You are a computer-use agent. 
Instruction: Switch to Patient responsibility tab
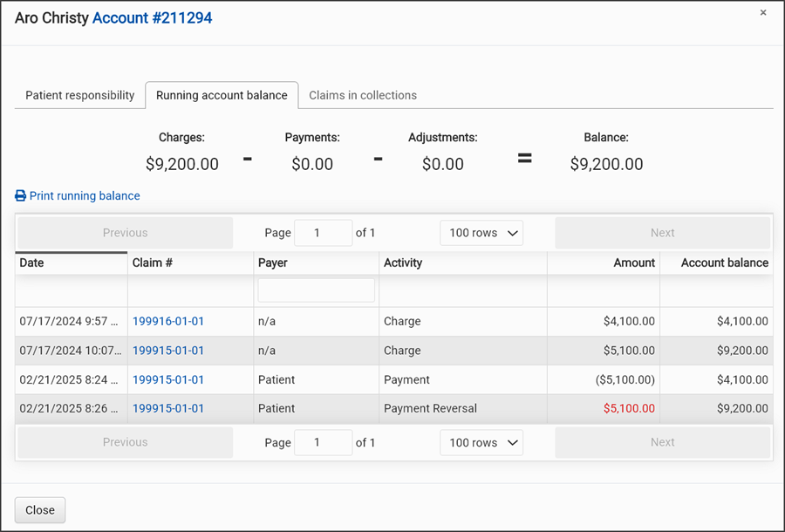[x=79, y=95]
